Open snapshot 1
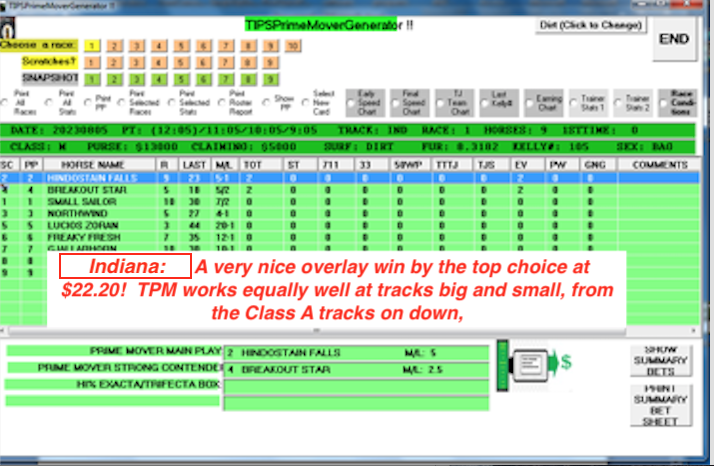Viewport: 714px width, 466px height. (92, 80)
